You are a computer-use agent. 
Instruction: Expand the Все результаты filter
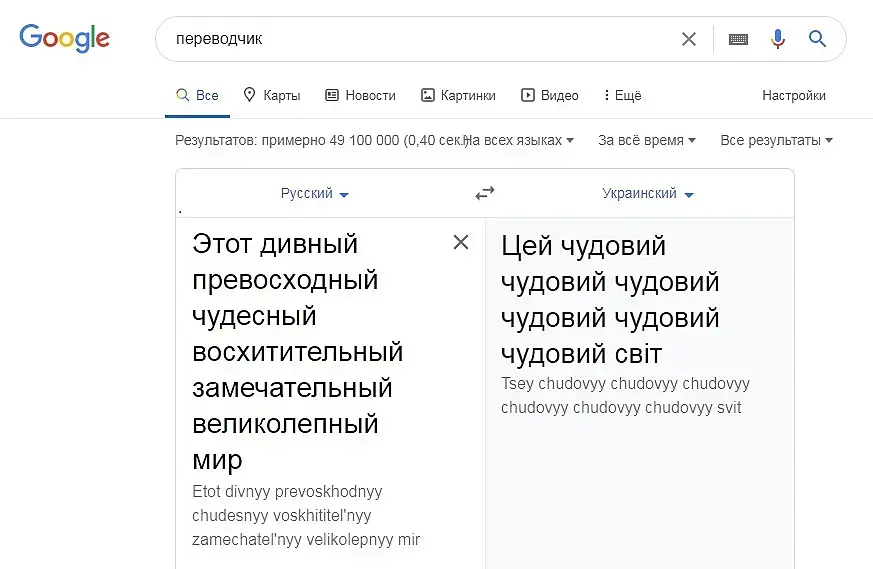point(776,141)
